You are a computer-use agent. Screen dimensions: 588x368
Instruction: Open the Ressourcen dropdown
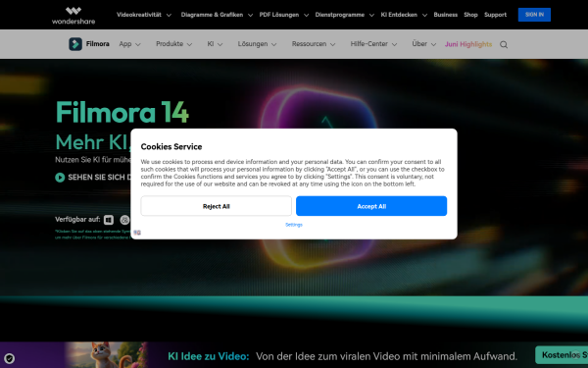click(314, 44)
